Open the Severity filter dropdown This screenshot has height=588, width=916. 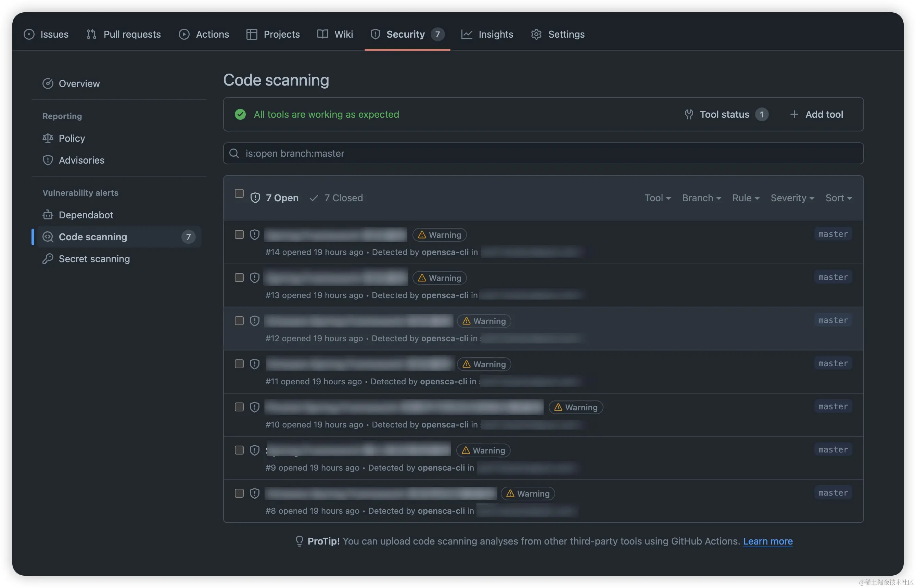coord(792,198)
